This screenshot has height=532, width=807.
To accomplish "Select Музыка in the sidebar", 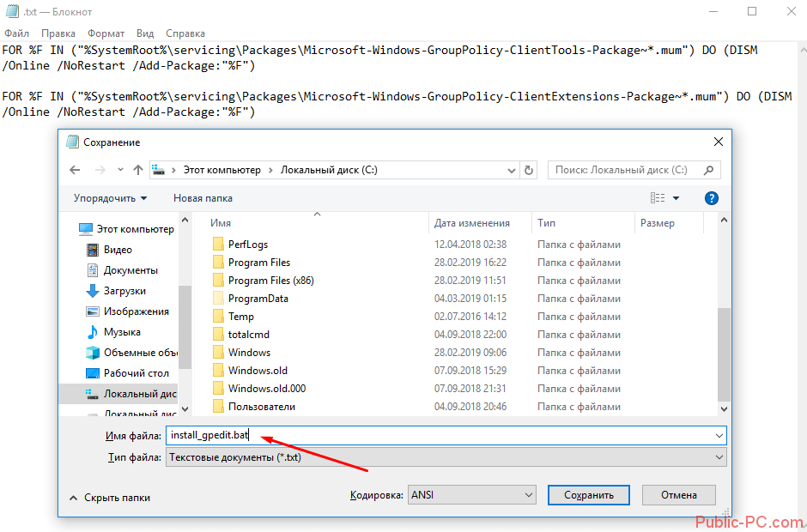I will pyautogui.click(x=122, y=332).
